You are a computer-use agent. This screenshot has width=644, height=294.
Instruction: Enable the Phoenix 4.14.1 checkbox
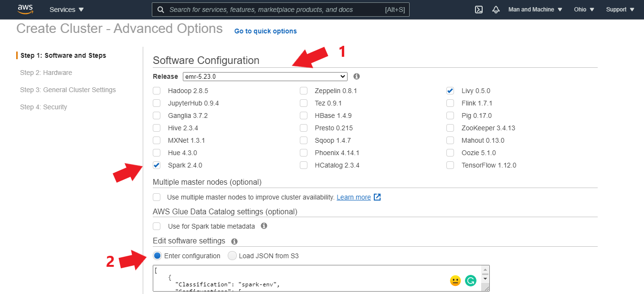[304, 153]
